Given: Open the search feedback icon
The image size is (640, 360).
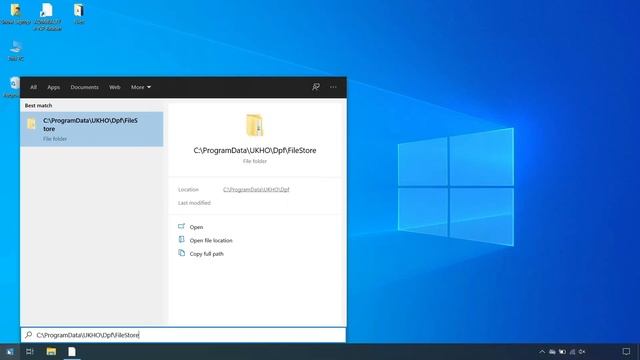Looking at the screenshot, I should (316, 87).
